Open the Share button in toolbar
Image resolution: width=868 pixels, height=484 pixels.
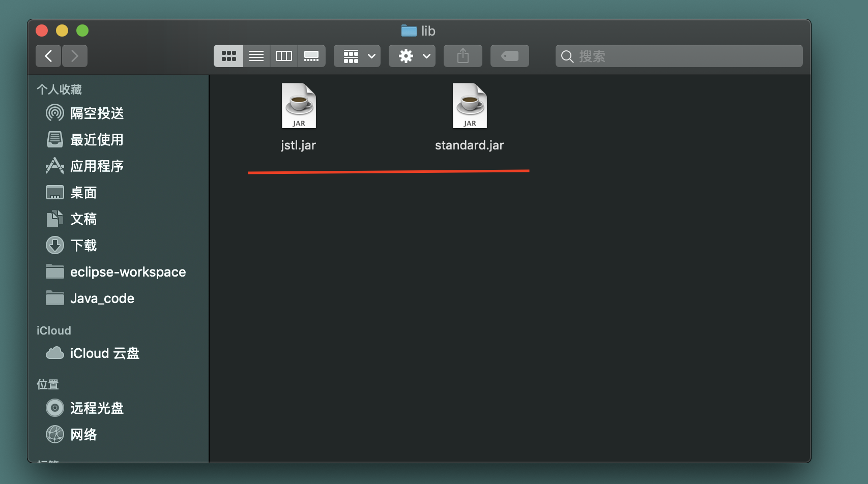[462, 56]
